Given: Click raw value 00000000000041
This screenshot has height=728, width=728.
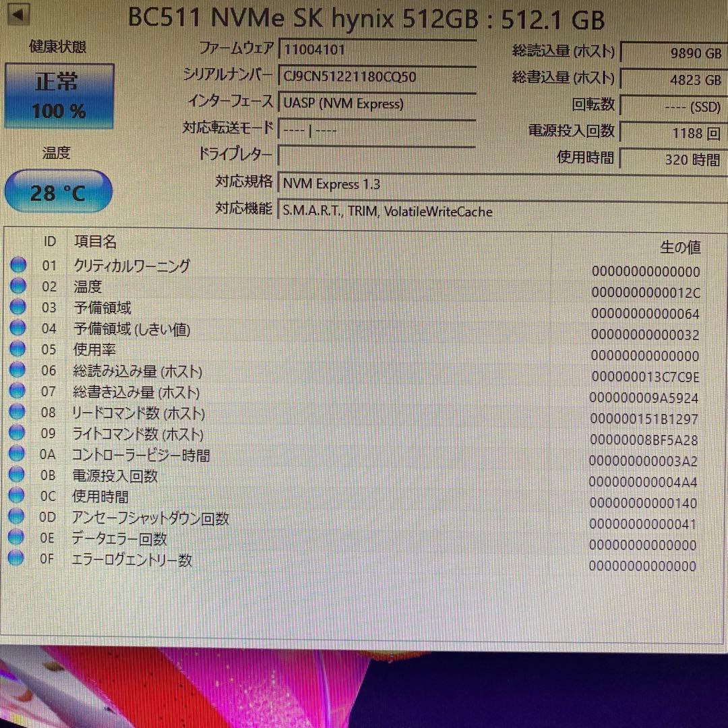Looking at the screenshot, I should [643, 524].
